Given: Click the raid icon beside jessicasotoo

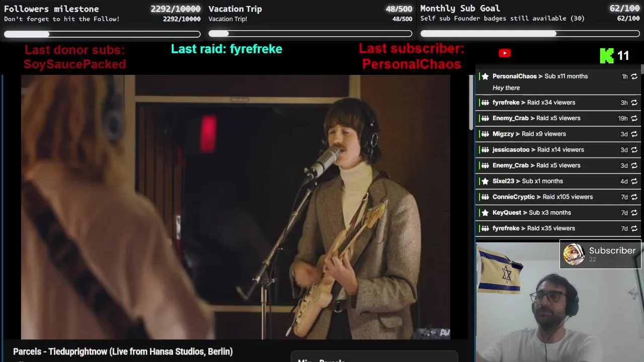Looking at the screenshot, I should pyautogui.click(x=485, y=150).
